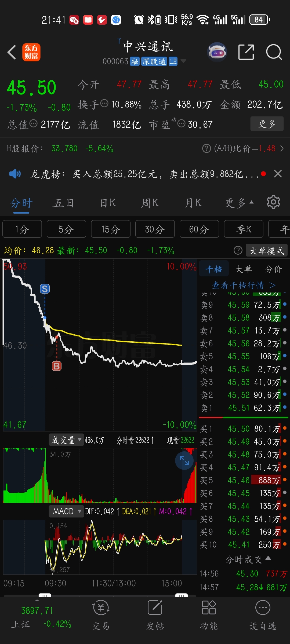Tap 卖8 row with 308万 volume
Viewport: 290px width, 644px height.
(244, 318)
